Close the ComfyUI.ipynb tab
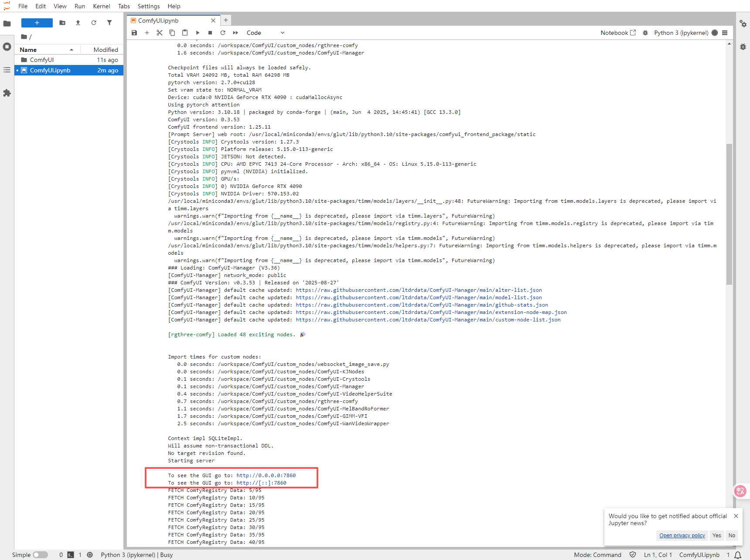 coord(213,20)
